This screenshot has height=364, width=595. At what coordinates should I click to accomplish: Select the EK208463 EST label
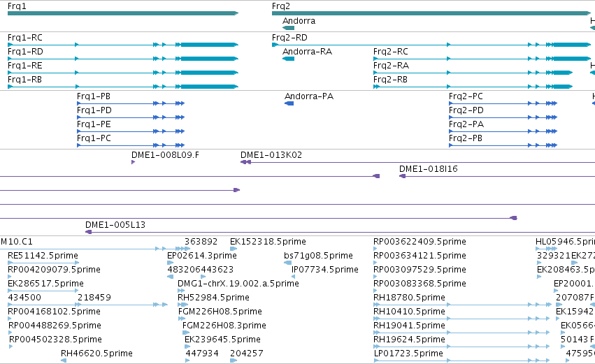566,270
